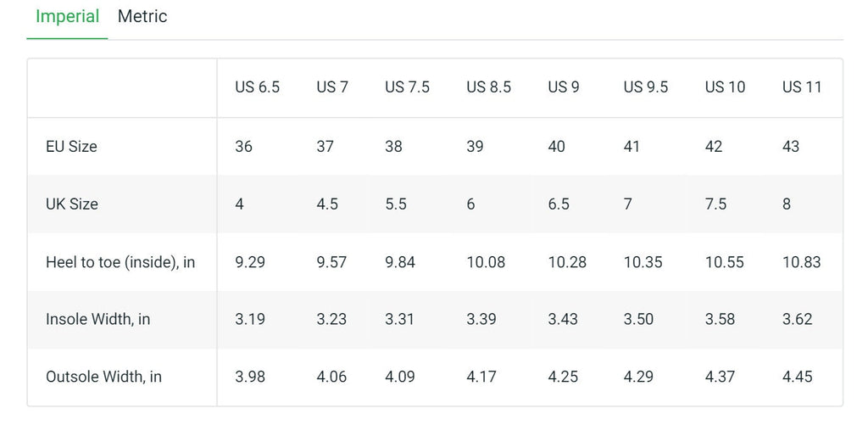Switch to the Metric tab
This screenshot has width=868, height=425.
tap(142, 17)
